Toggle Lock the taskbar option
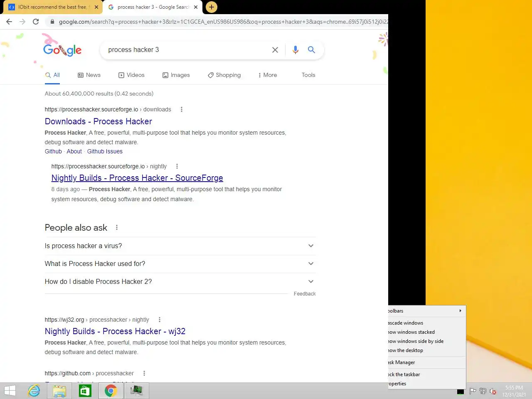The image size is (532, 399). tap(427, 374)
